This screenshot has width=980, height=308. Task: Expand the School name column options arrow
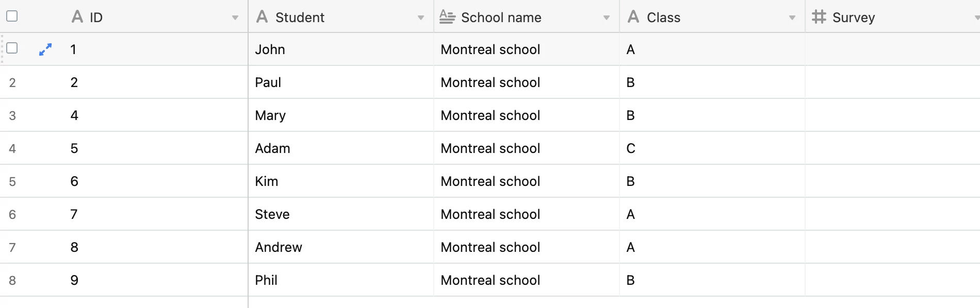[607, 18]
